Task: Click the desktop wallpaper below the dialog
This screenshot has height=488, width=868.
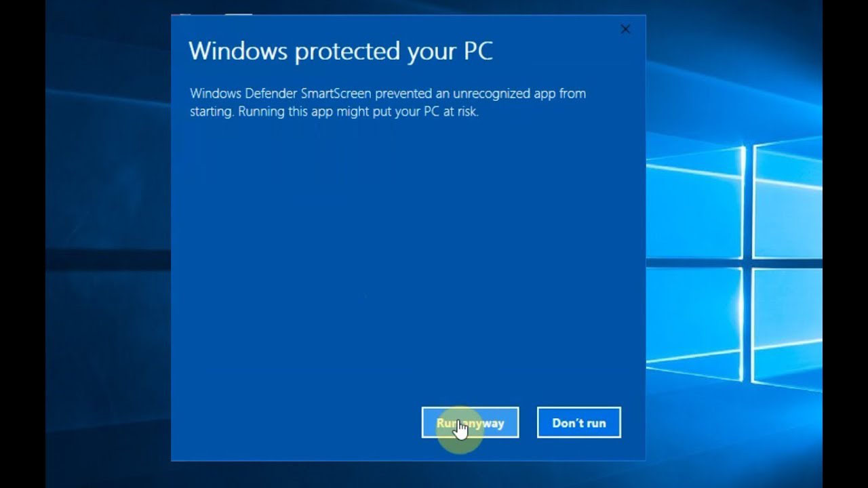Action: click(407, 474)
